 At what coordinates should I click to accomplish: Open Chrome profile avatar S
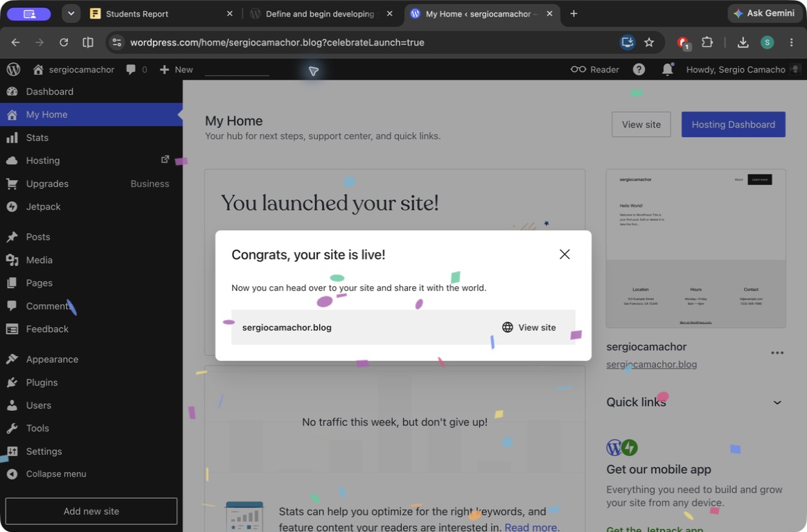pyautogui.click(x=767, y=42)
